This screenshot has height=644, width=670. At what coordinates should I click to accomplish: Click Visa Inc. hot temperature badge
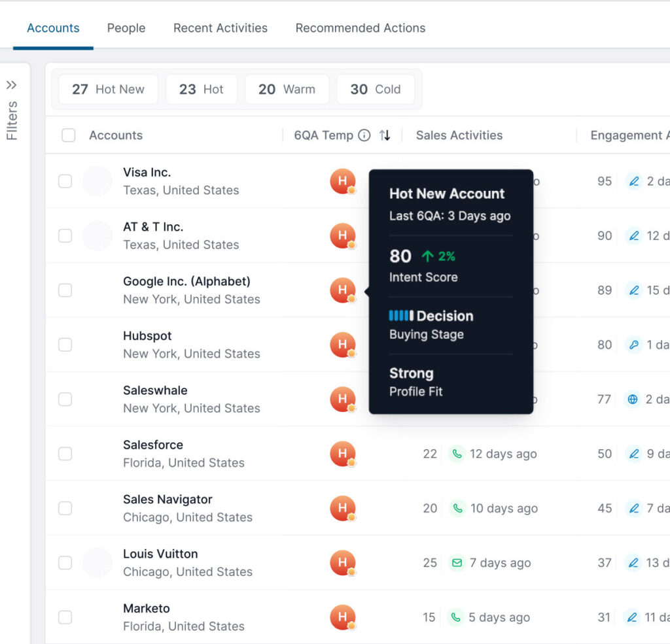(342, 181)
